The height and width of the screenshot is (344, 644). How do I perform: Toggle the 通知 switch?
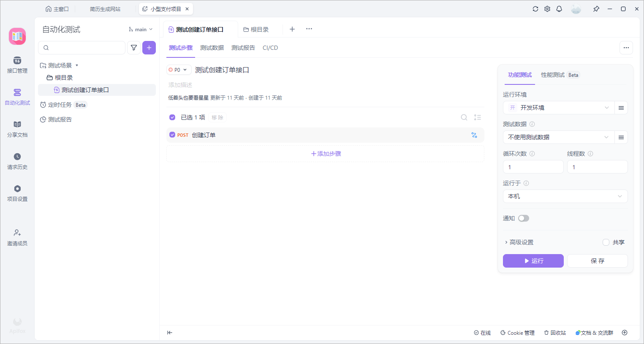[x=524, y=218]
